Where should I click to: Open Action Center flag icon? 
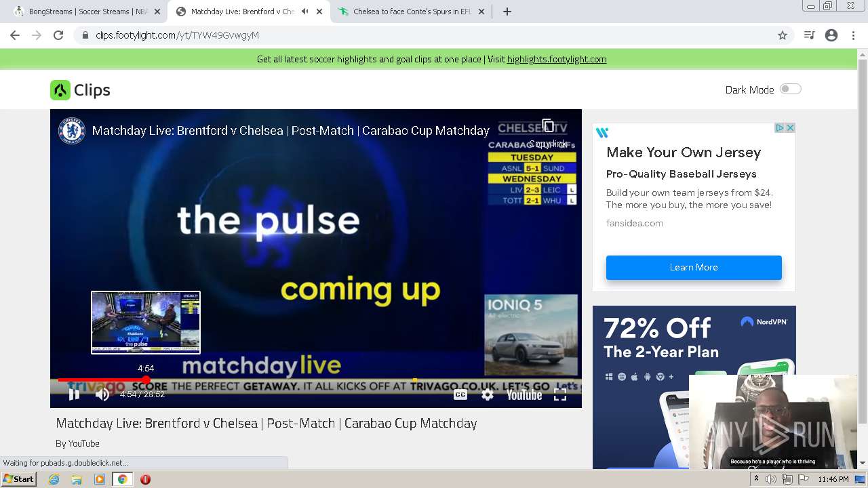click(x=804, y=479)
